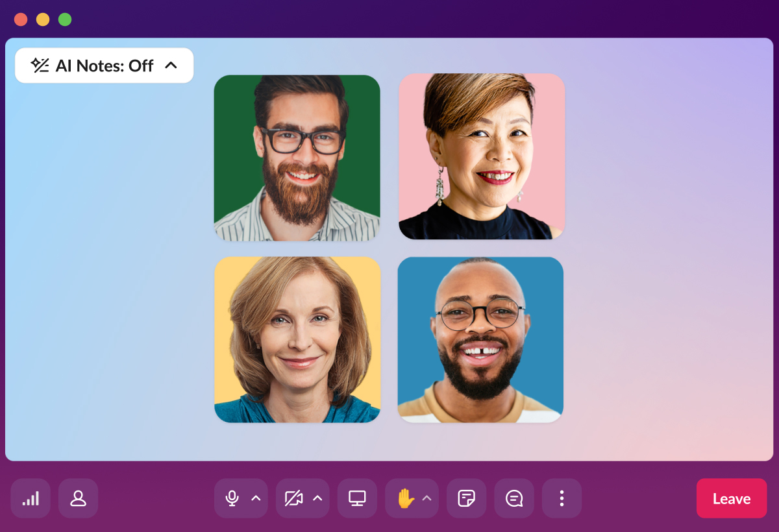Open the participants list icon
The width and height of the screenshot is (779, 532).
click(79, 498)
